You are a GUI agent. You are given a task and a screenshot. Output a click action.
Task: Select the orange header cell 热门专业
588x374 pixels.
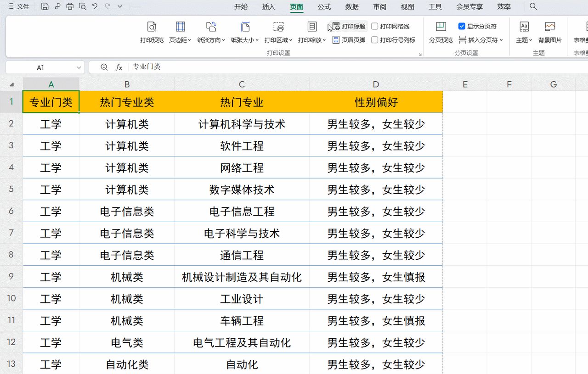[x=242, y=102]
